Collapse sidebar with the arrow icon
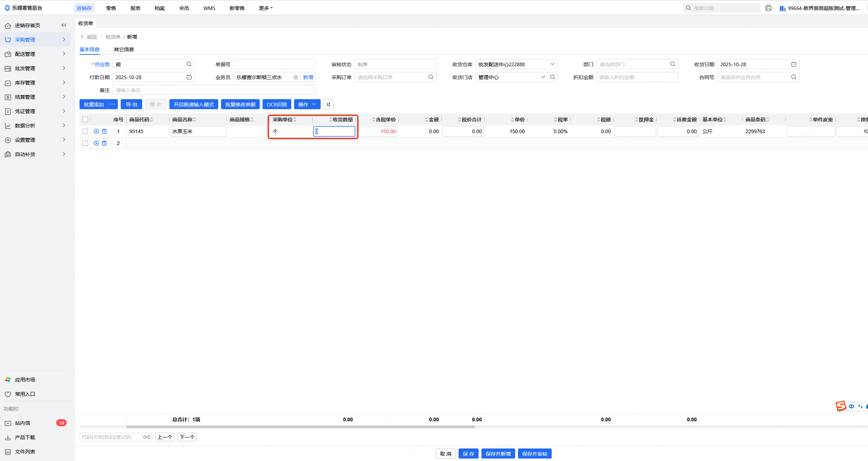The image size is (868, 461). point(64,25)
